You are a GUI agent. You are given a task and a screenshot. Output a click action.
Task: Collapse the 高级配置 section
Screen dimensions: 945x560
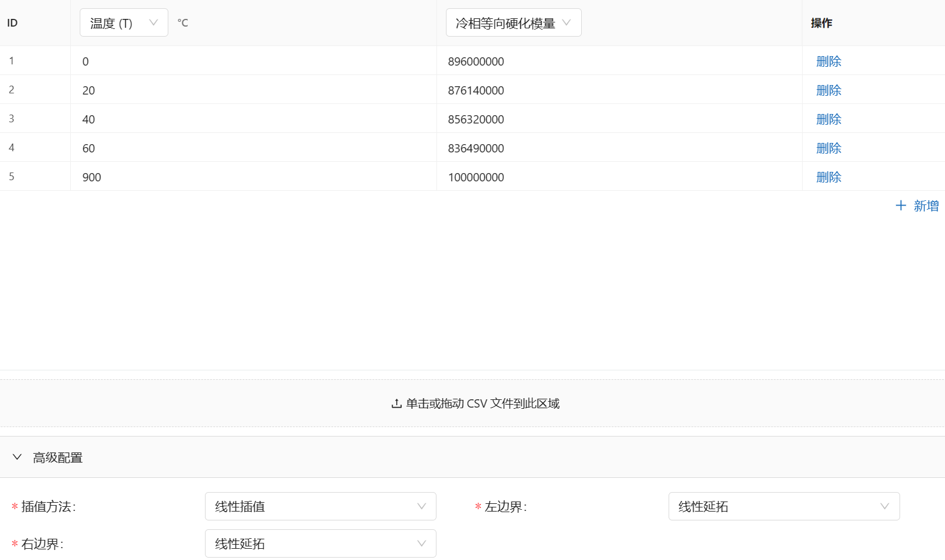[17, 457]
